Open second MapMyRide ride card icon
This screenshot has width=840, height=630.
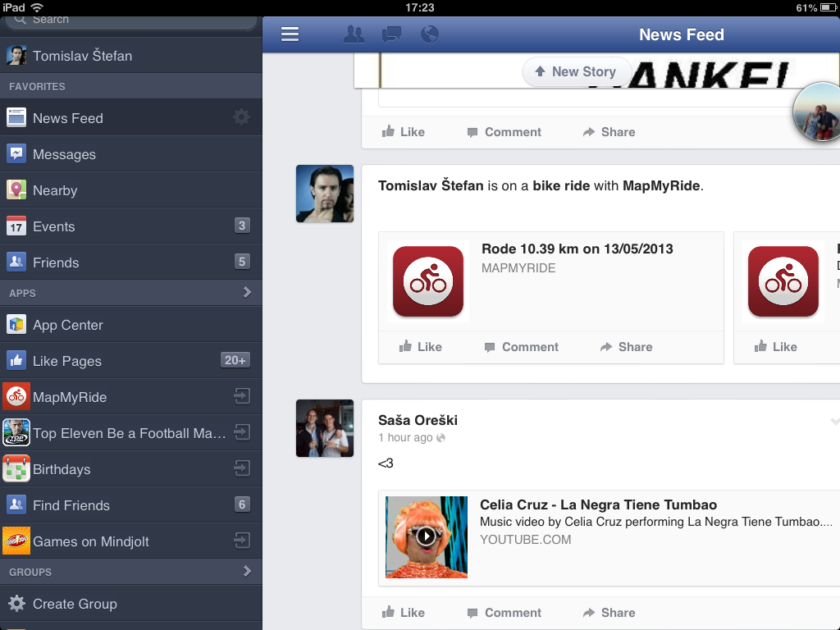coord(783,281)
